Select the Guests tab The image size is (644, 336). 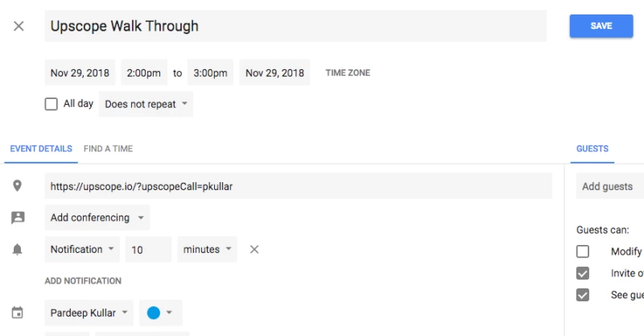tap(592, 149)
